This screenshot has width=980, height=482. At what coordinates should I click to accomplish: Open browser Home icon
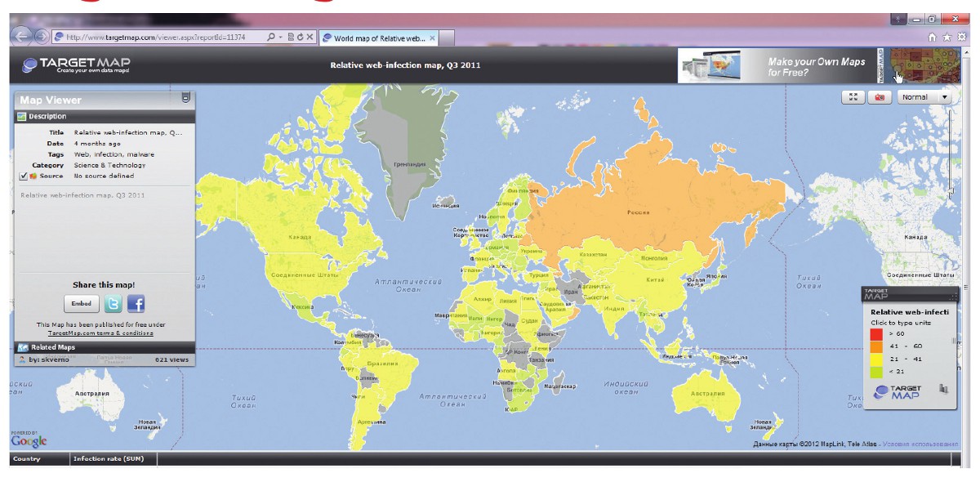[x=933, y=38]
